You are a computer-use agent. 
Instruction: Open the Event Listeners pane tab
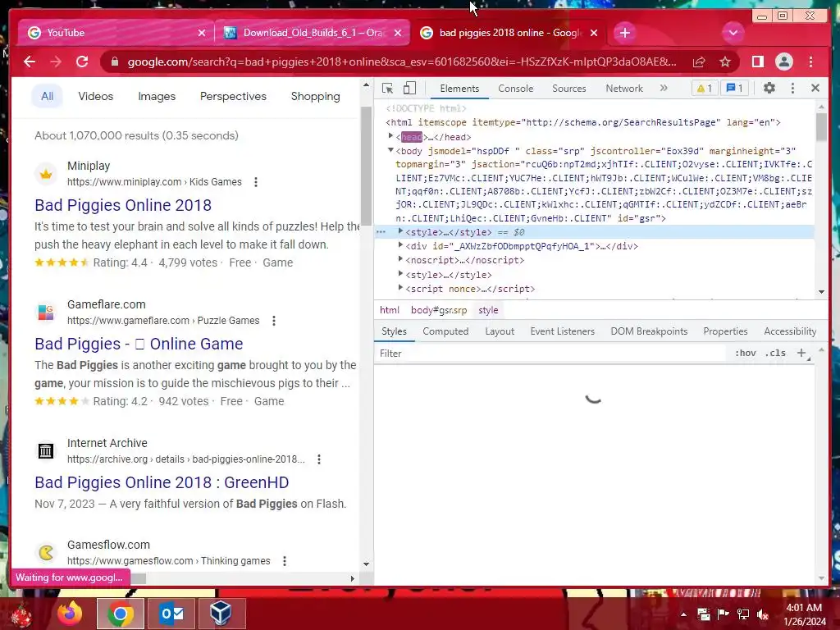point(562,331)
